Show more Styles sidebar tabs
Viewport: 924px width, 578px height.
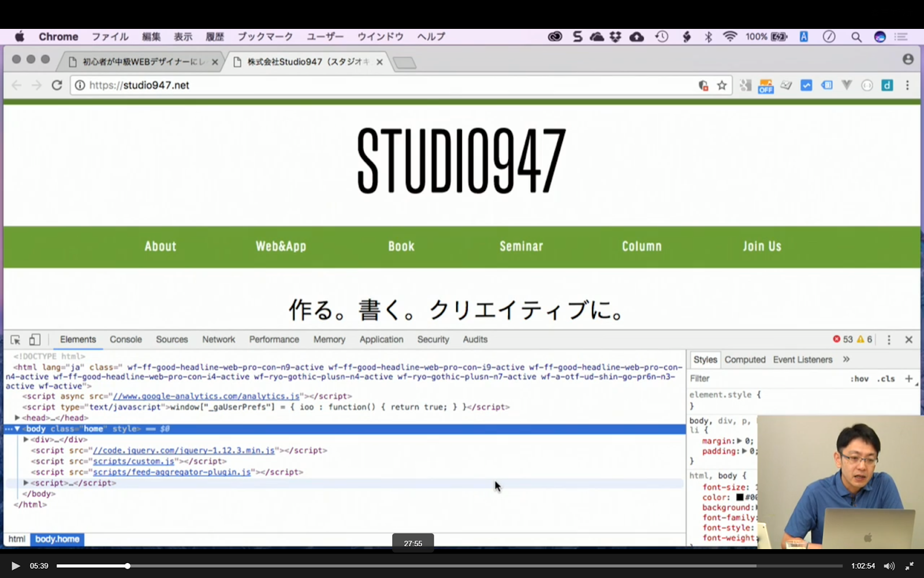click(846, 360)
